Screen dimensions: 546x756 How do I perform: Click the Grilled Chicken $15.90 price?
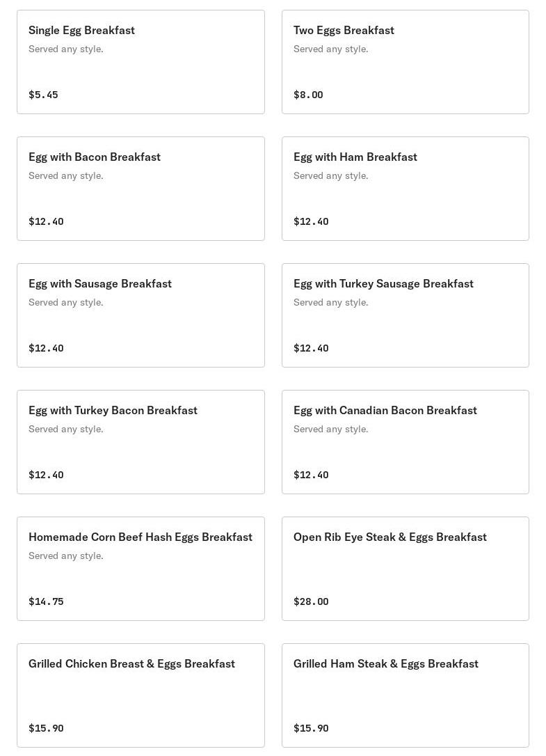(46, 728)
